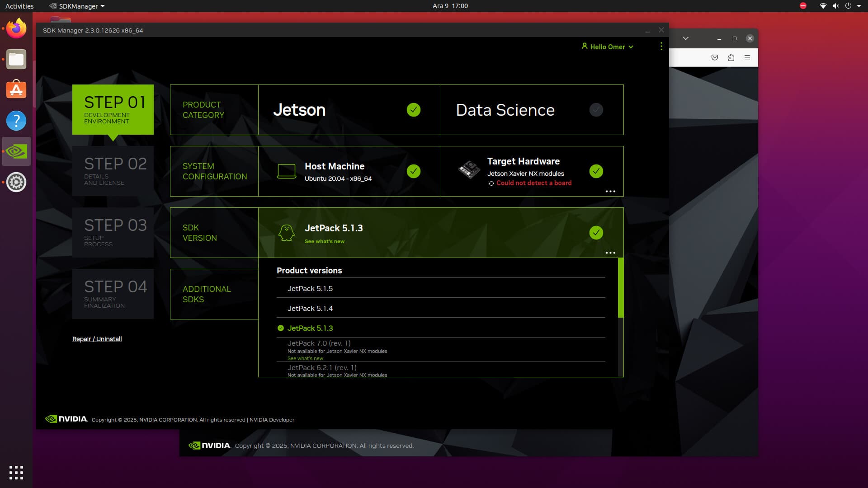Click the JetPack owl icon in SDK Version row
The image size is (868, 488).
coord(287,233)
